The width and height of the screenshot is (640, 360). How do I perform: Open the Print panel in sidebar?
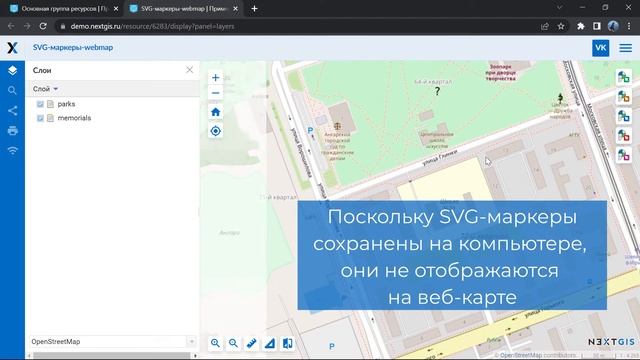tap(12, 131)
